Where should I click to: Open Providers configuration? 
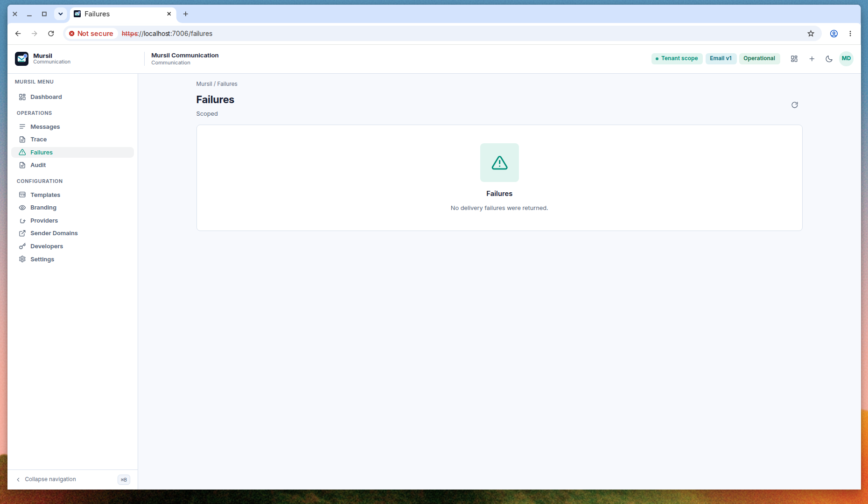(x=72, y=221)
